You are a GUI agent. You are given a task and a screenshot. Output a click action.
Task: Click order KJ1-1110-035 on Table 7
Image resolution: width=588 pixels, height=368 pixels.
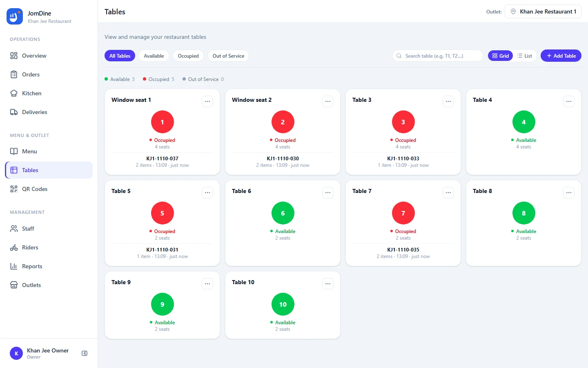403,249
